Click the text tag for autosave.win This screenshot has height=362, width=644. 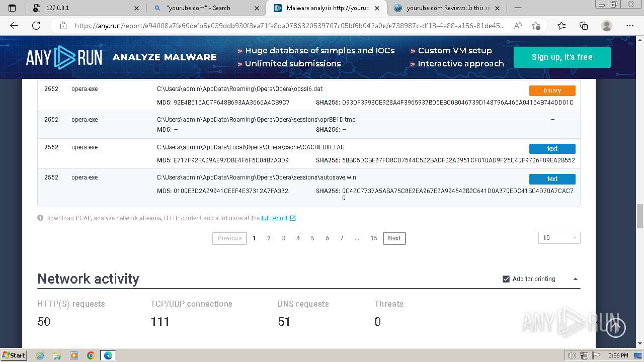point(552,179)
